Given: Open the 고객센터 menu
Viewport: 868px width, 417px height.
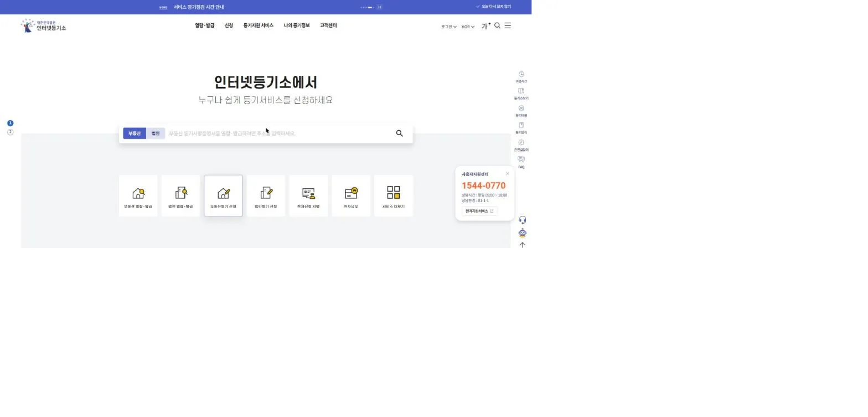Looking at the screenshot, I should pyautogui.click(x=328, y=25).
